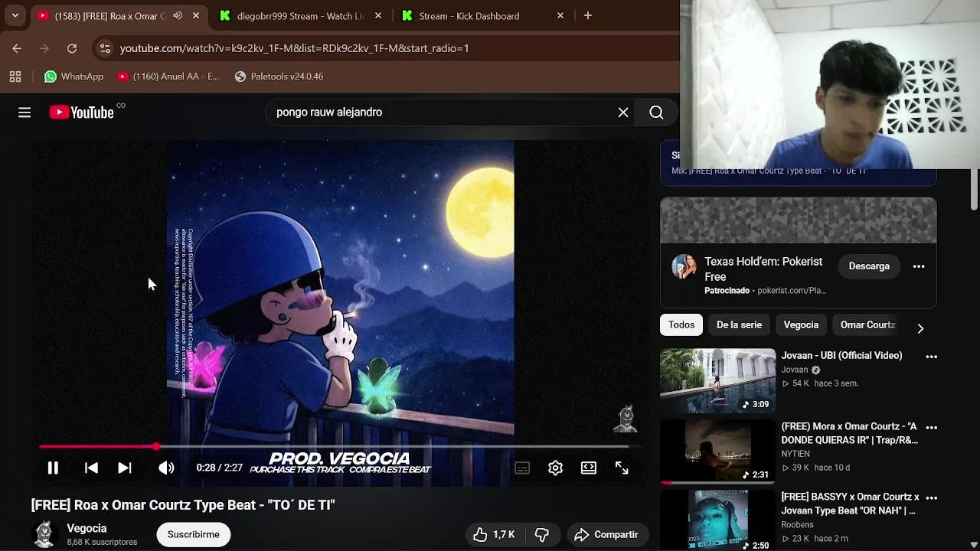Click the YouTube URL address bar

click(294, 48)
